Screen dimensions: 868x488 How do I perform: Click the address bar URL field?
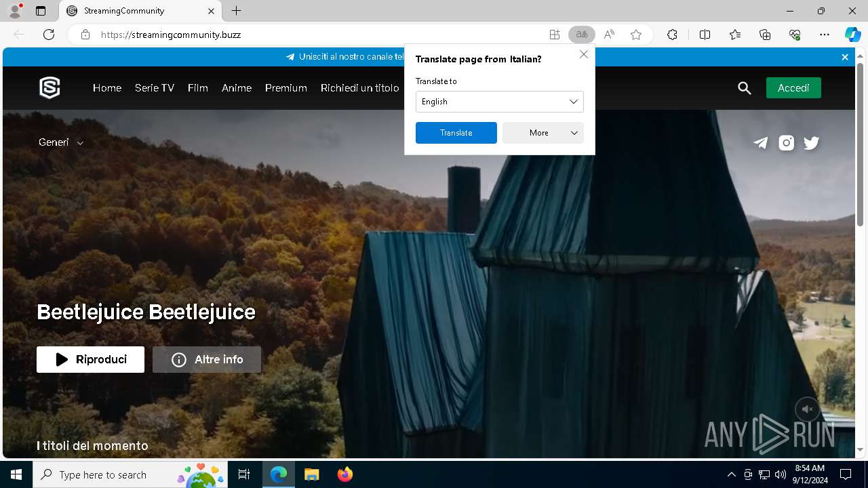[319, 35]
